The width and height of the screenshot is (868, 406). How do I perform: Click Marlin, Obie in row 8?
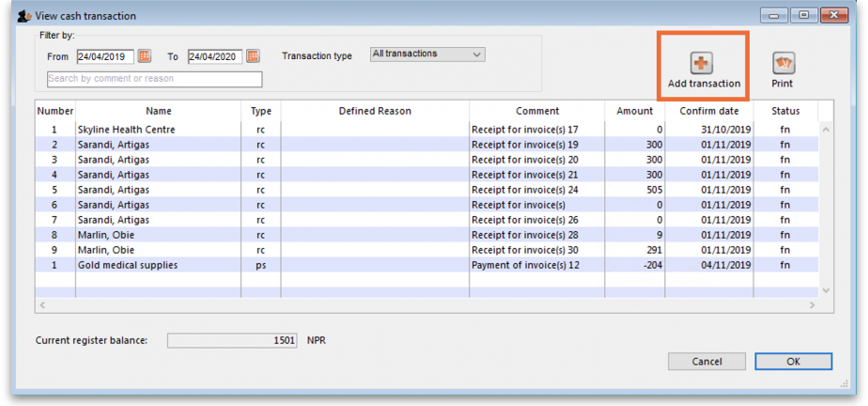click(x=106, y=235)
